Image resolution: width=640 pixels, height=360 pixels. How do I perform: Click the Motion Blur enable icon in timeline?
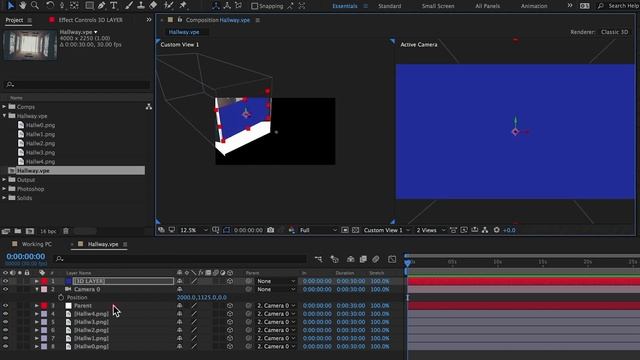click(376, 259)
